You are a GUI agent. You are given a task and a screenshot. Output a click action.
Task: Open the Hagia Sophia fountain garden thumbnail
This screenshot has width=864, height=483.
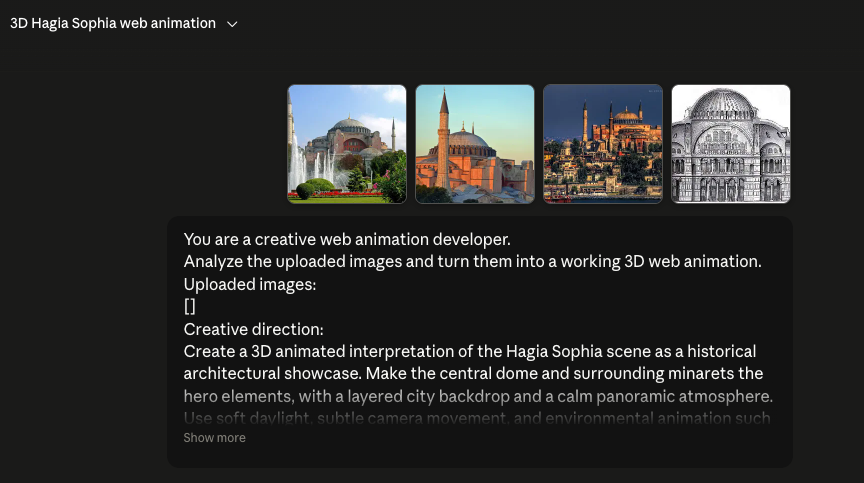tap(347, 144)
